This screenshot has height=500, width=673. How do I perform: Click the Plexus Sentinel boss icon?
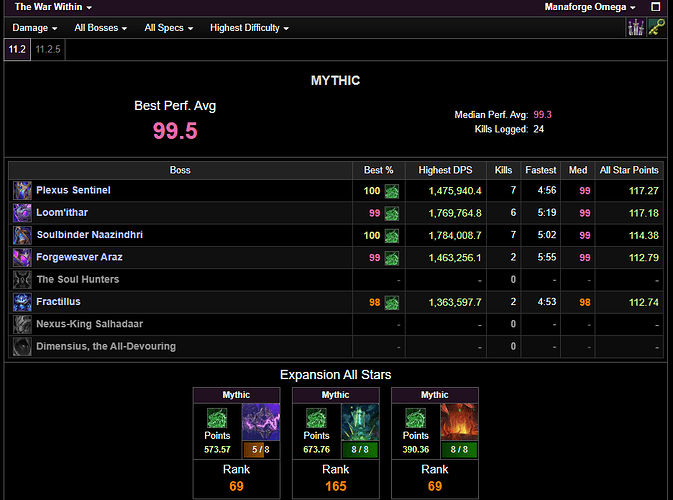pos(22,190)
